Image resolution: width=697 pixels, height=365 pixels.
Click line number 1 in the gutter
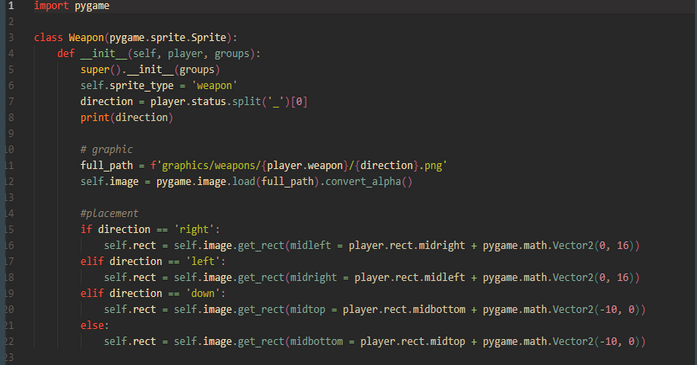pos(11,6)
